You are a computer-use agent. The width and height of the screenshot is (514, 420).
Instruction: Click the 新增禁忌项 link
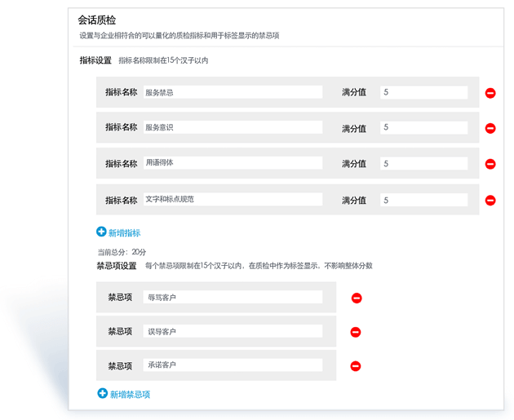pyautogui.click(x=131, y=395)
